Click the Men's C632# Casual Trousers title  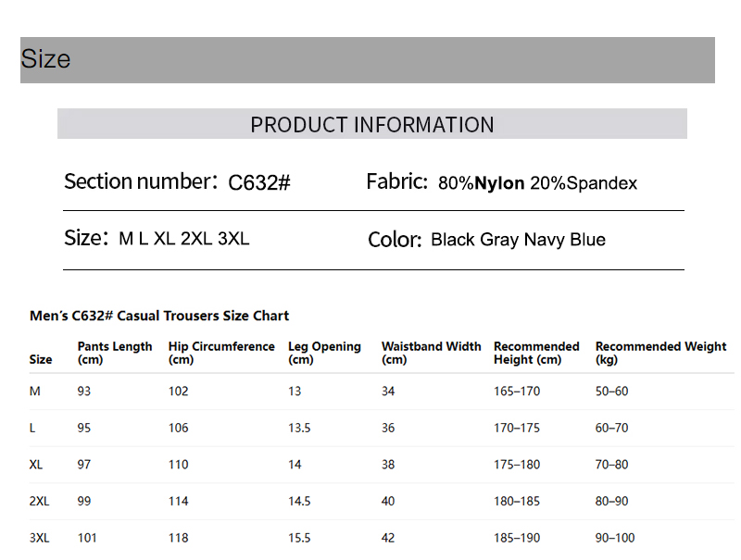point(159,316)
